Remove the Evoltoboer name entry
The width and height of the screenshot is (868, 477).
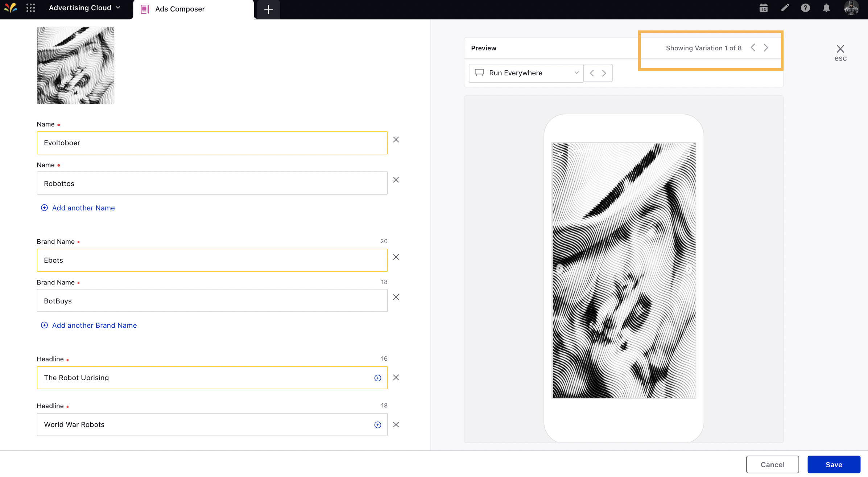(x=396, y=139)
